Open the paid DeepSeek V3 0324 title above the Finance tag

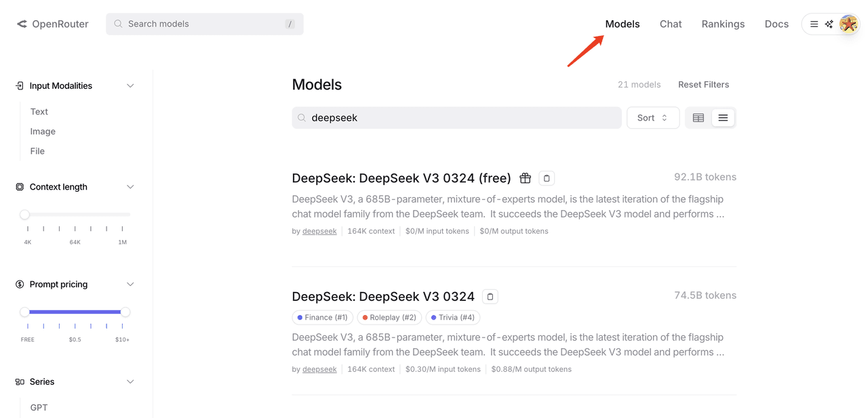coord(383,297)
